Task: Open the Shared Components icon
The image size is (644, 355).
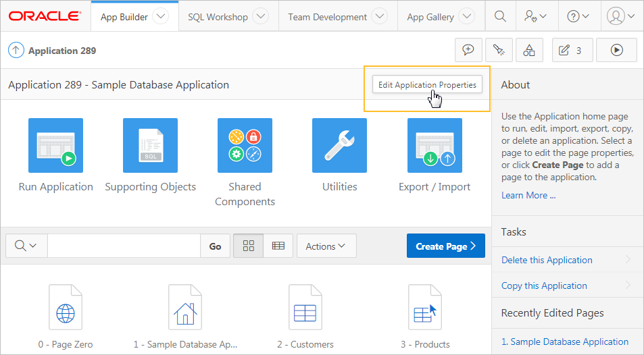Action: pos(245,145)
